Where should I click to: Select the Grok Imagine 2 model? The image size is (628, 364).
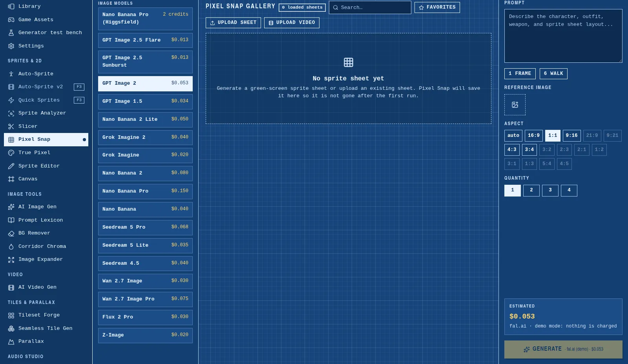click(145, 138)
